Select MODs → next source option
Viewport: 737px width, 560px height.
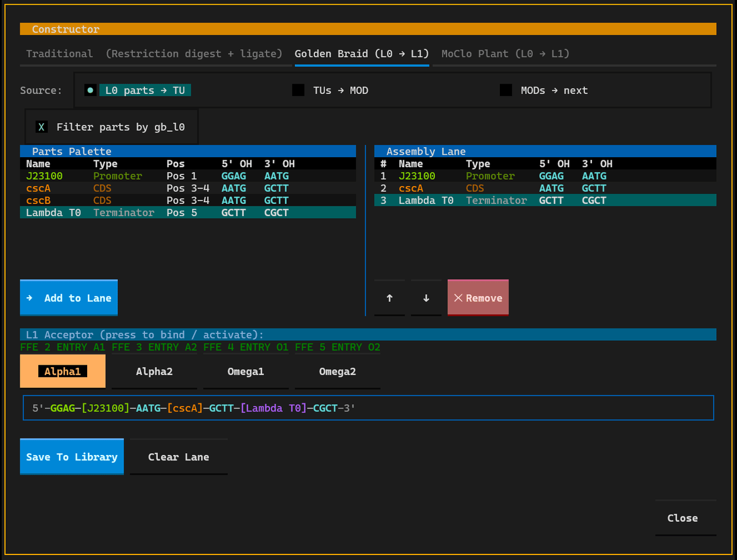544,90
